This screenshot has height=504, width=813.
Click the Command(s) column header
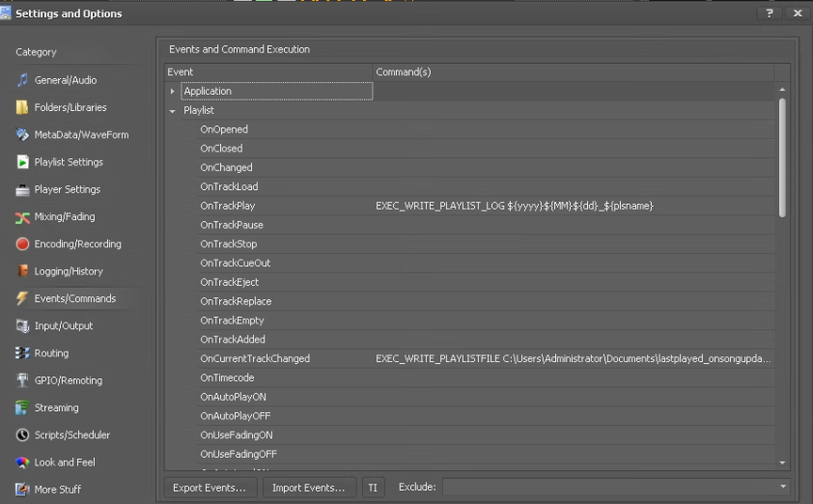coord(574,72)
